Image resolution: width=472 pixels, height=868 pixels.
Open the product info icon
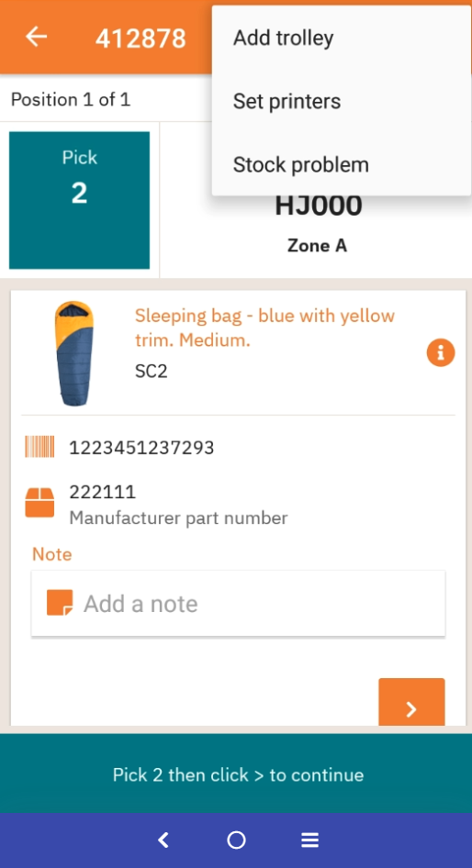click(x=441, y=352)
